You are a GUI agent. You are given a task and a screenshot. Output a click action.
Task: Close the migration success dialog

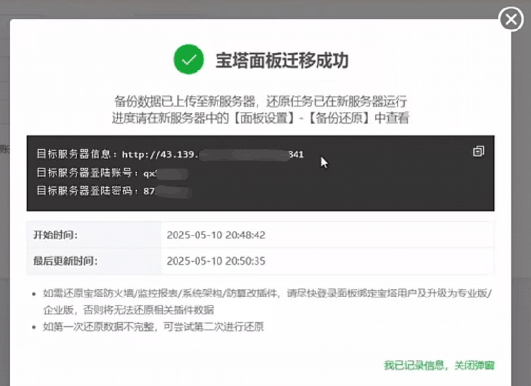pyautogui.click(x=511, y=19)
